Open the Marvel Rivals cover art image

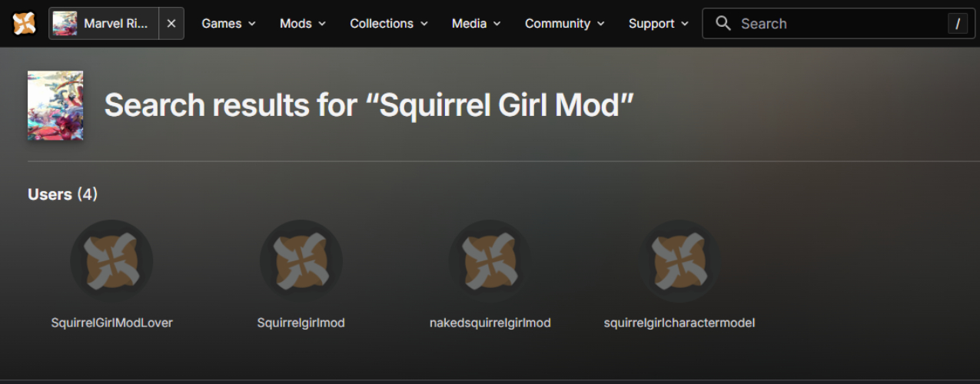coord(55,106)
